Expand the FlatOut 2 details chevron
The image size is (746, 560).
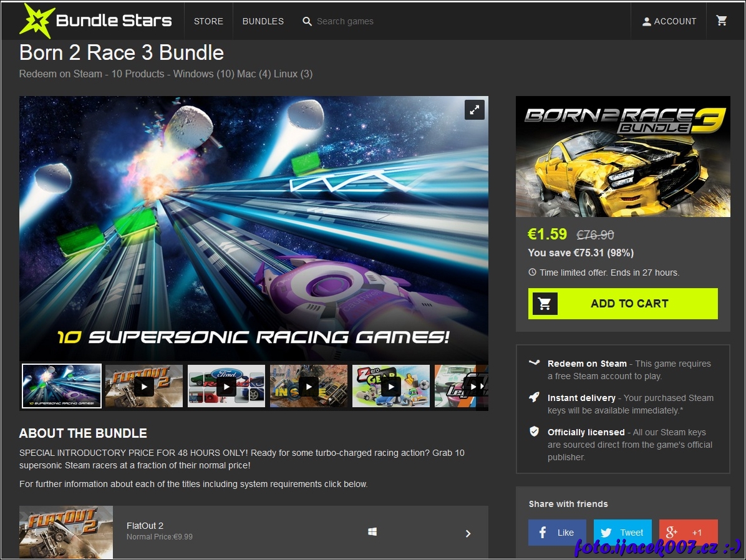[468, 533]
